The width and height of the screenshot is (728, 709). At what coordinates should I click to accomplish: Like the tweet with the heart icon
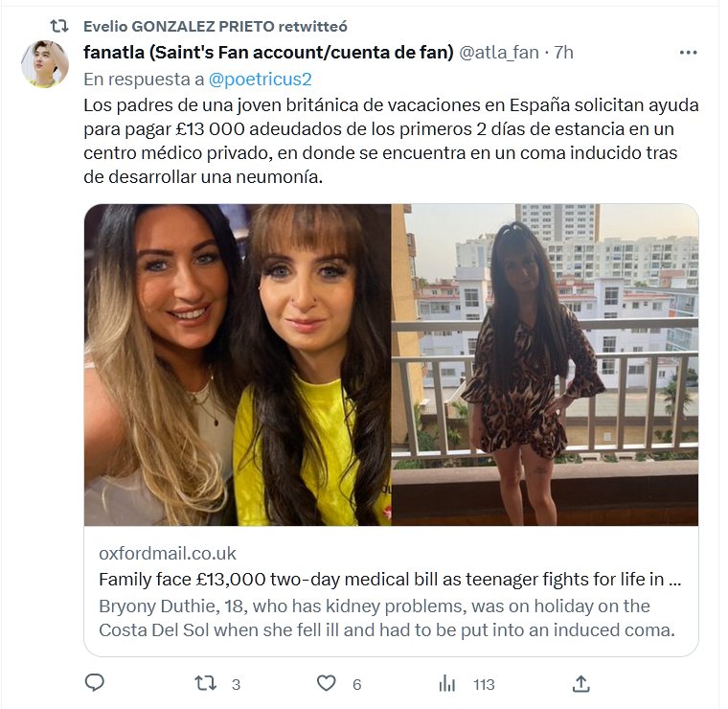point(326,683)
